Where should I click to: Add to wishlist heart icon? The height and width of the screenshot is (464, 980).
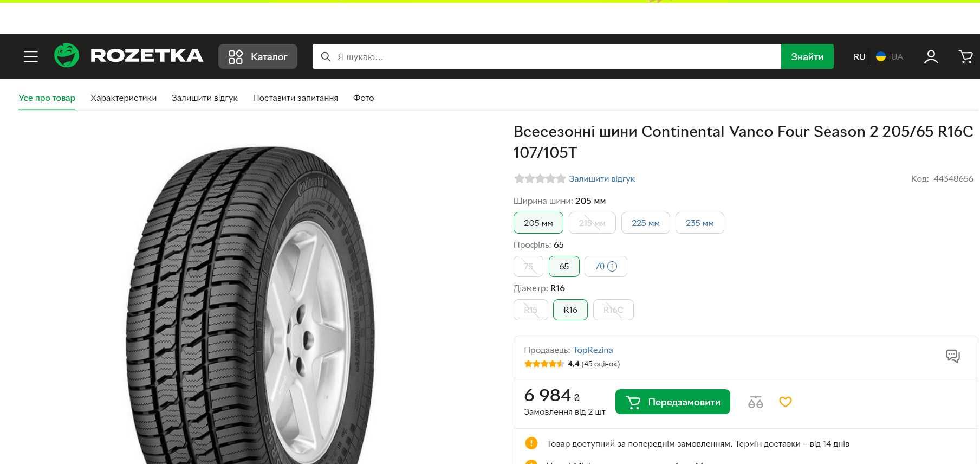coord(786,402)
